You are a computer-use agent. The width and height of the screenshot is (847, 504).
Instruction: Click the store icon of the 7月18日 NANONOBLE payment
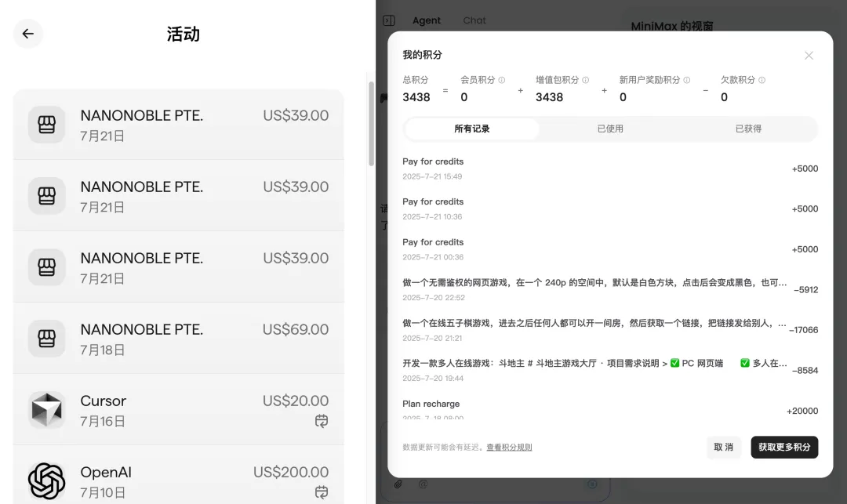click(47, 339)
